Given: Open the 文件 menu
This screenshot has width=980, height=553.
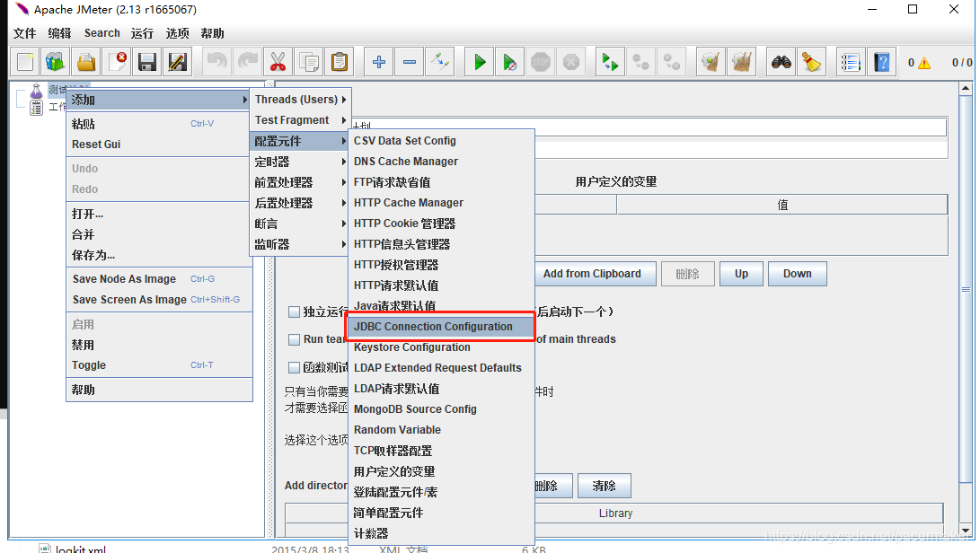Looking at the screenshot, I should 25,33.
